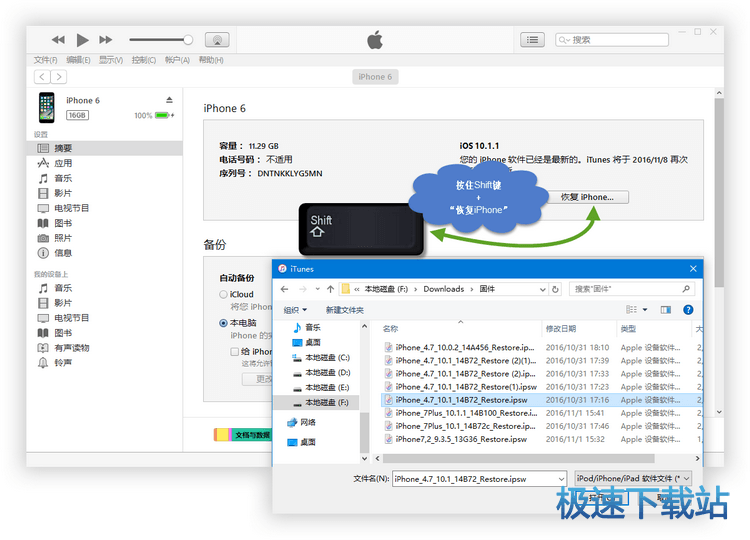The image size is (750, 540).
Task: Open the 文件(F) menu
Action: [45, 60]
